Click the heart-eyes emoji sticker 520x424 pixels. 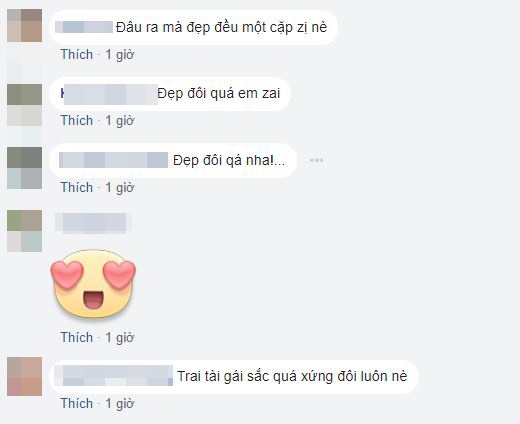(93, 284)
